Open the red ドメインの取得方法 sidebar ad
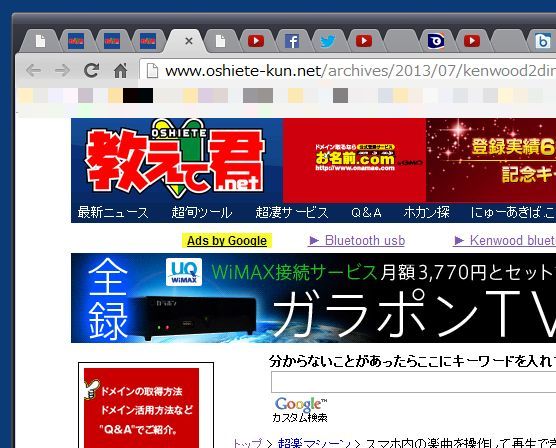 [x=141, y=408]
